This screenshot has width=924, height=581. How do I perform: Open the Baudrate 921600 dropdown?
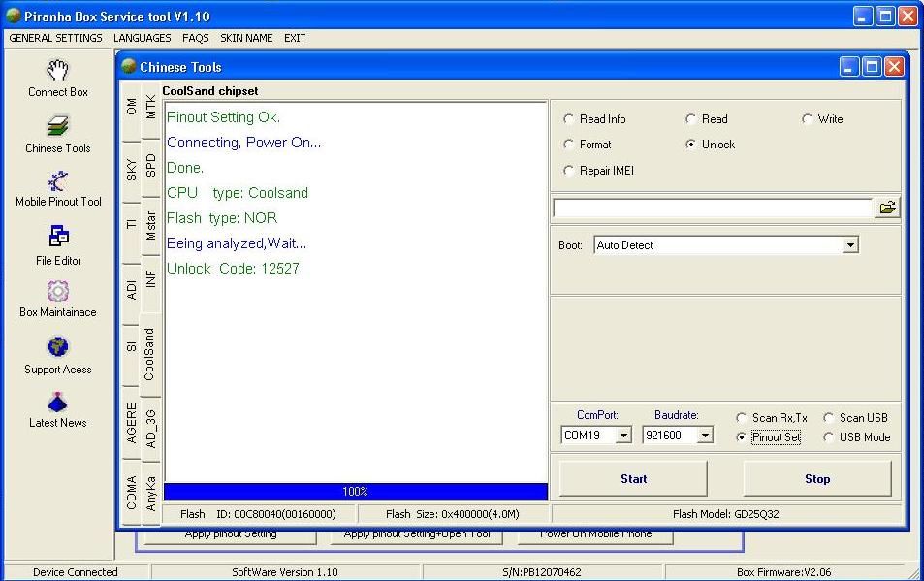click(x=705, y=436)
